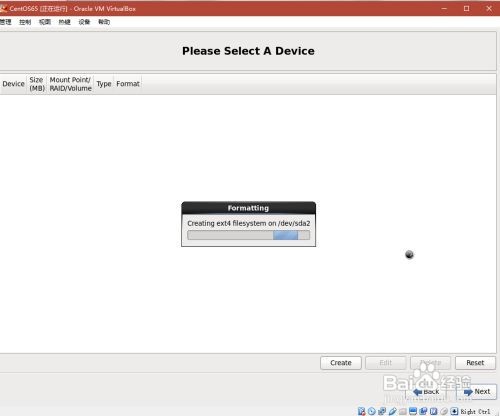The width and height of the screenshot is (500, 416).
Task: Click the USB devices status icon
Action: [392, 411]
